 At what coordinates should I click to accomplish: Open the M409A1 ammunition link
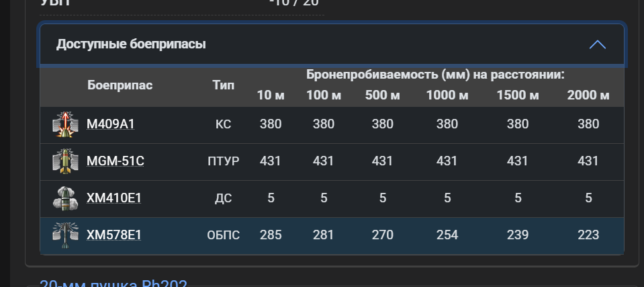pos(111,124)
